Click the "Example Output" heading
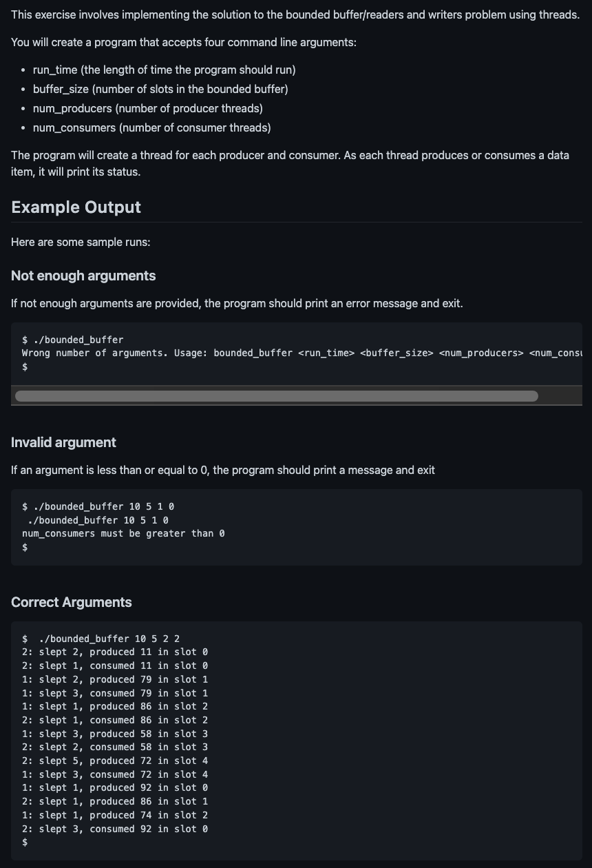 pyautogui.click(x=76, y=207)
